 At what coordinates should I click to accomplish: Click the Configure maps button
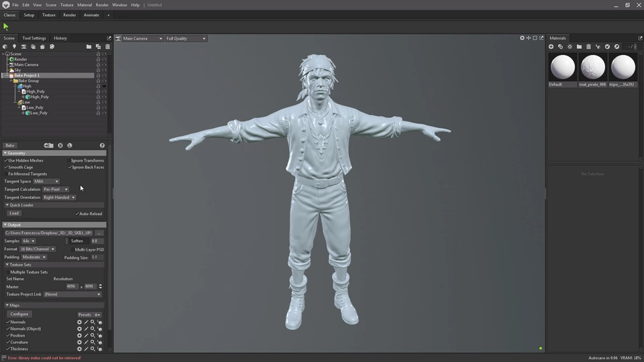click(x=19, y=314)
